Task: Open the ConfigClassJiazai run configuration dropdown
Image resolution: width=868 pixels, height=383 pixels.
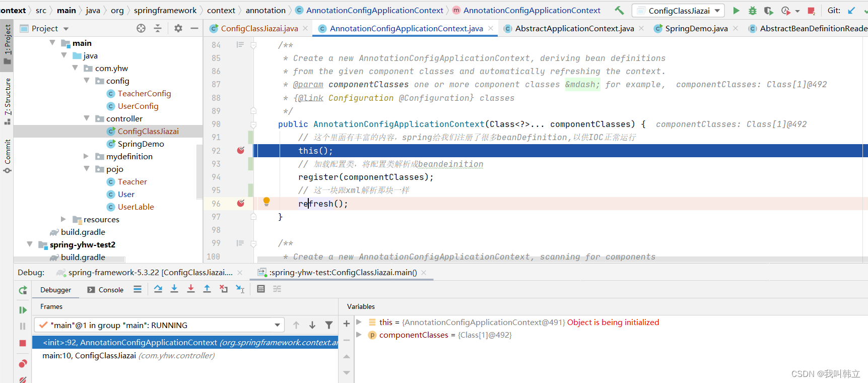Action: 678,11
